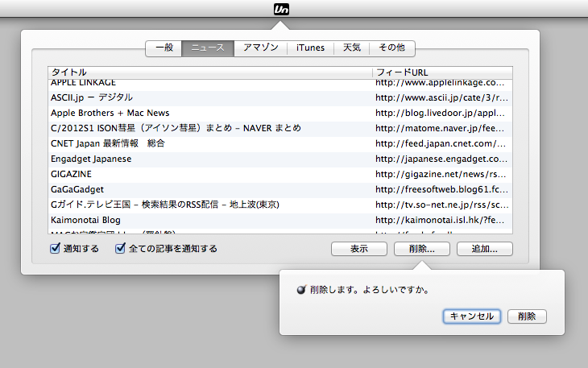Select the Engadget Japanese feed row

(209, 159)
